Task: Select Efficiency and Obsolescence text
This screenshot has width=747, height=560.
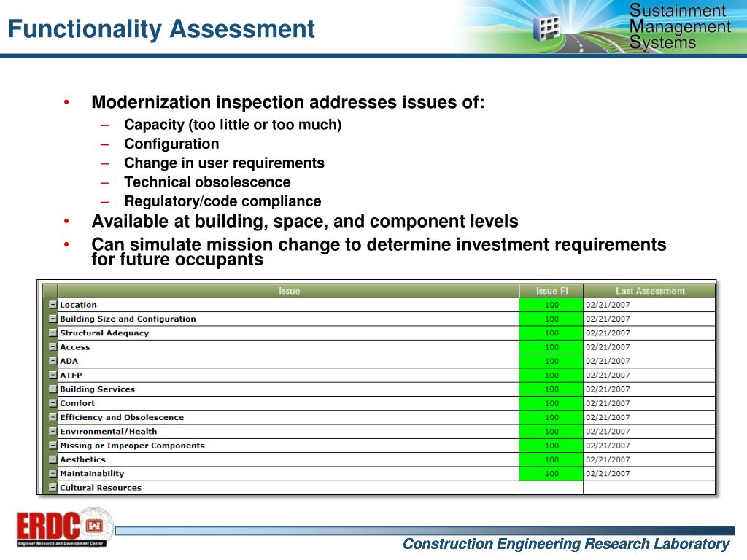Action: [122, 417]
